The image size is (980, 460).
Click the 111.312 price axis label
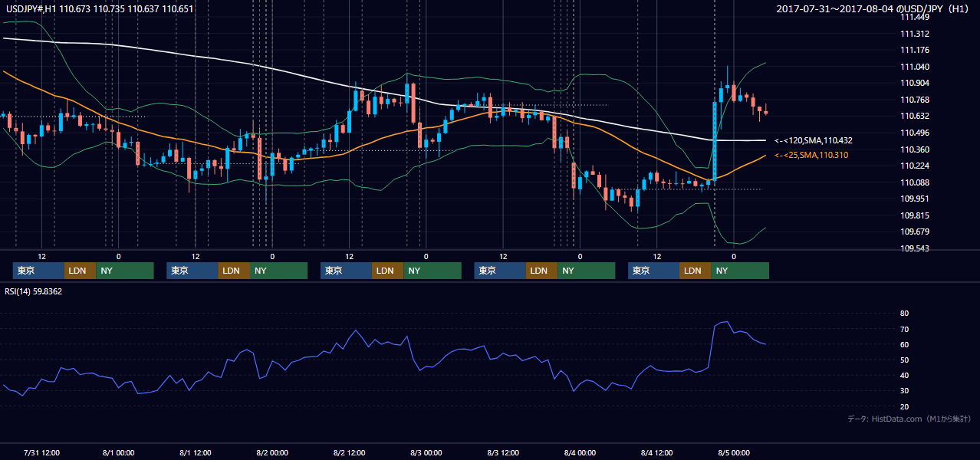[914, 34]
